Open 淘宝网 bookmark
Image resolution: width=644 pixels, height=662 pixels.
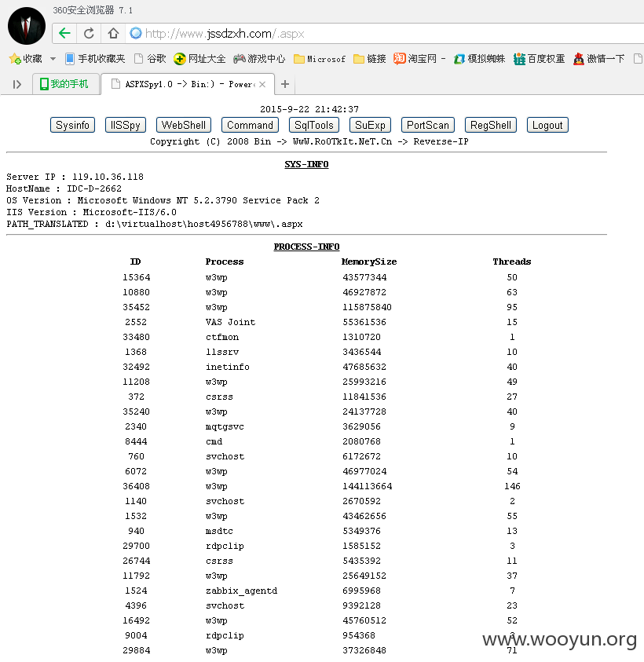click(x=415, y=59)
